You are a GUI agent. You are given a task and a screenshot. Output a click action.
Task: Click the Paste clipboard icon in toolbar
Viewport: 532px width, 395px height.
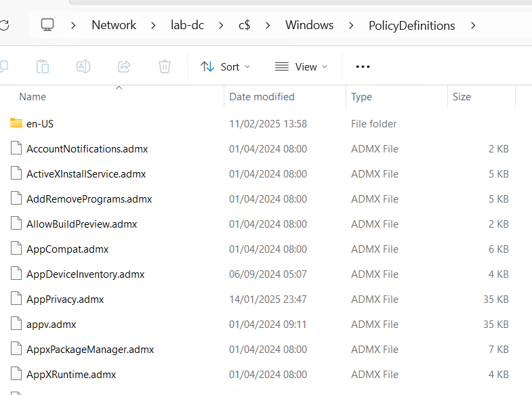tap(43, 66)
